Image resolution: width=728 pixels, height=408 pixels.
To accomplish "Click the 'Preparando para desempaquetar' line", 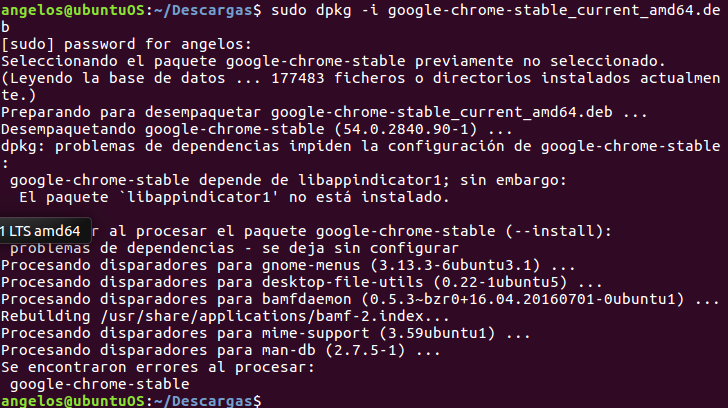I will (x=324, y=112).
